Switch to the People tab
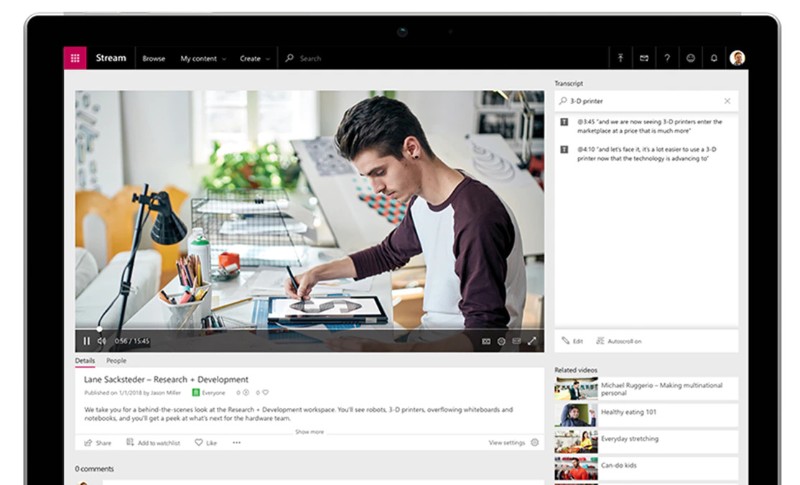The width and height of the screenshot is (800, 485). 116,361
